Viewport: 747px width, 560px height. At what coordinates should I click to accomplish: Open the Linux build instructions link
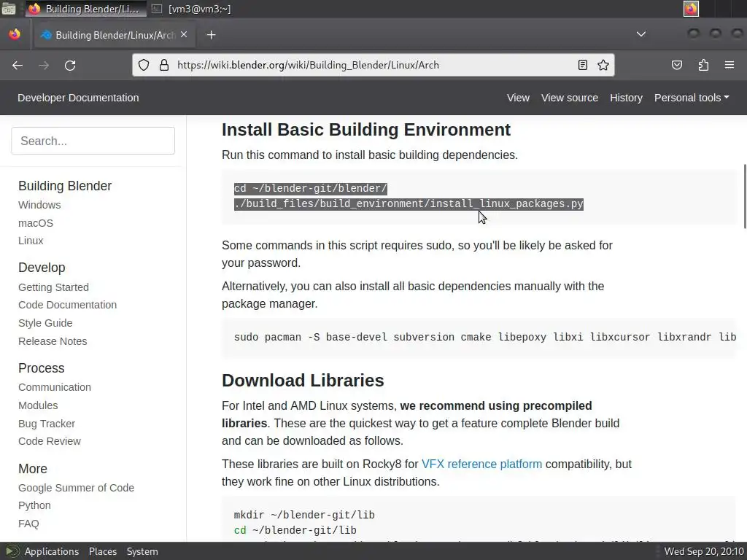[x=31, y=241]
